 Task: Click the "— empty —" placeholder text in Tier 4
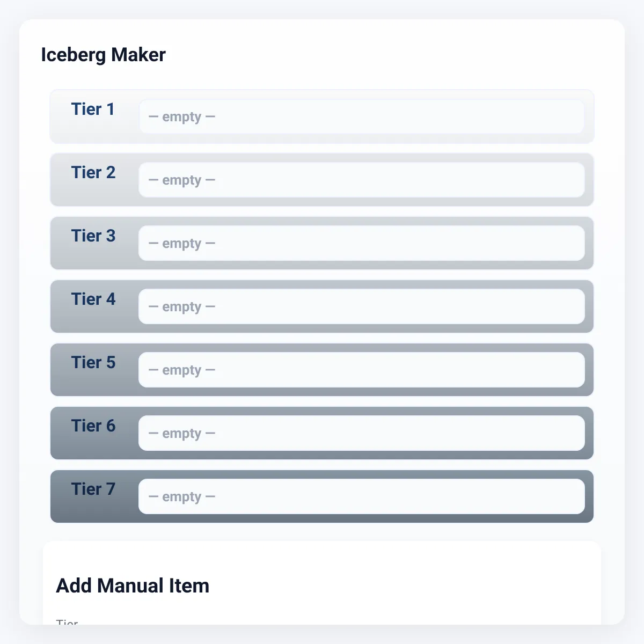coord(182,307)
